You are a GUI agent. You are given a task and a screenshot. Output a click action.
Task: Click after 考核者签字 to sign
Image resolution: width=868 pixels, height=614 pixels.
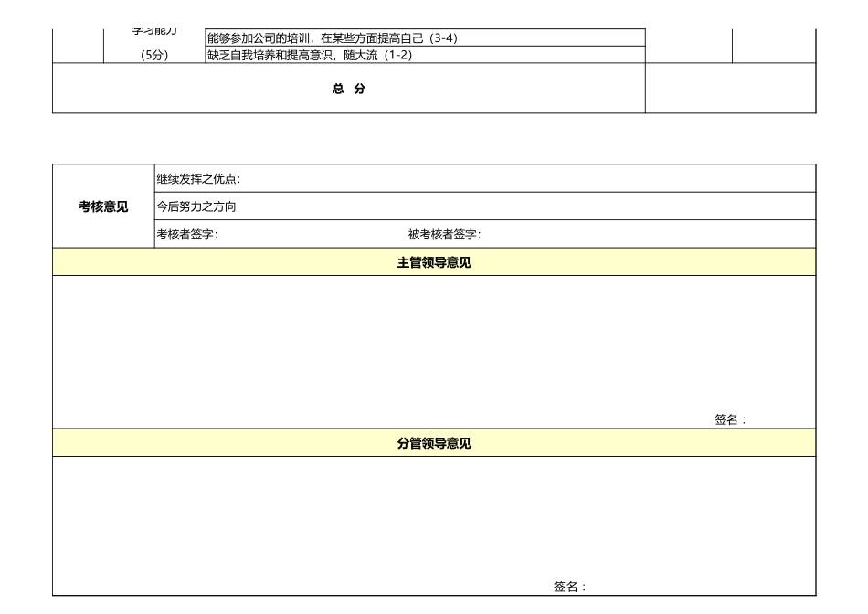coord(256,235)
